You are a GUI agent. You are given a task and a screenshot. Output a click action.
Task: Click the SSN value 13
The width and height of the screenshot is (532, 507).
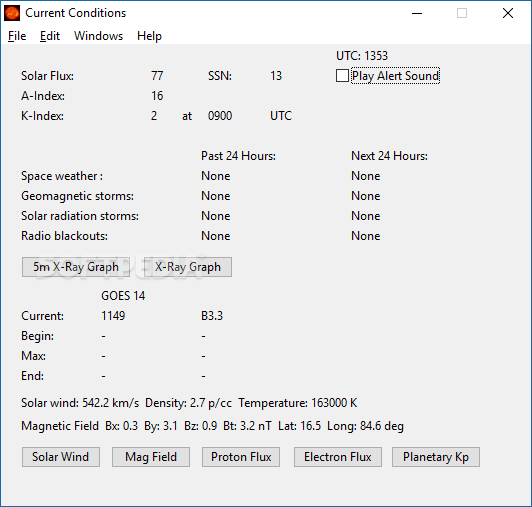pyautogui.click(x=276, y=76)
